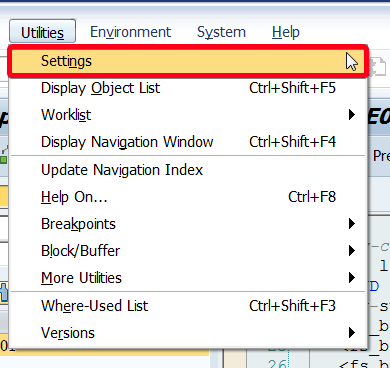390x368 pixels.
Task: Click the partially visible Pretty Printer button
Action: point(381,156)
